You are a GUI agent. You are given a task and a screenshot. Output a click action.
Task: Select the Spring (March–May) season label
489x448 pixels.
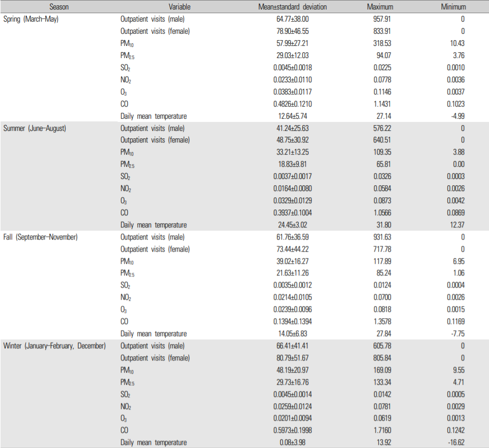point(31,19)
